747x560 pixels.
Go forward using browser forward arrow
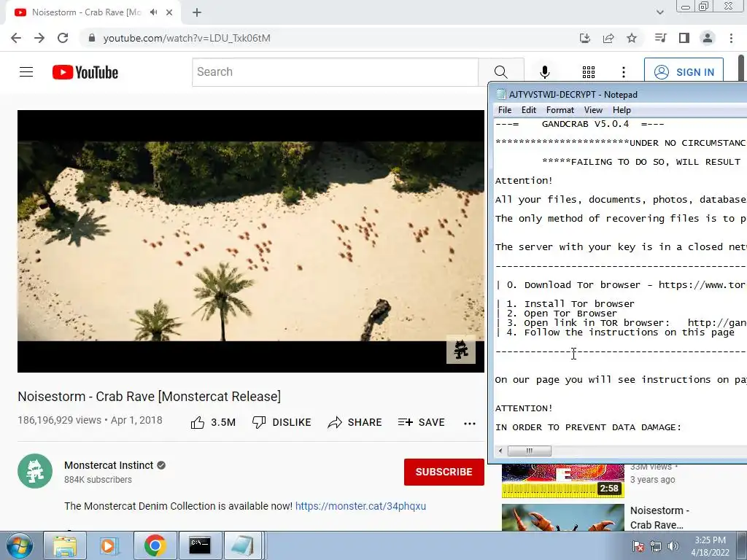[39, 38]
